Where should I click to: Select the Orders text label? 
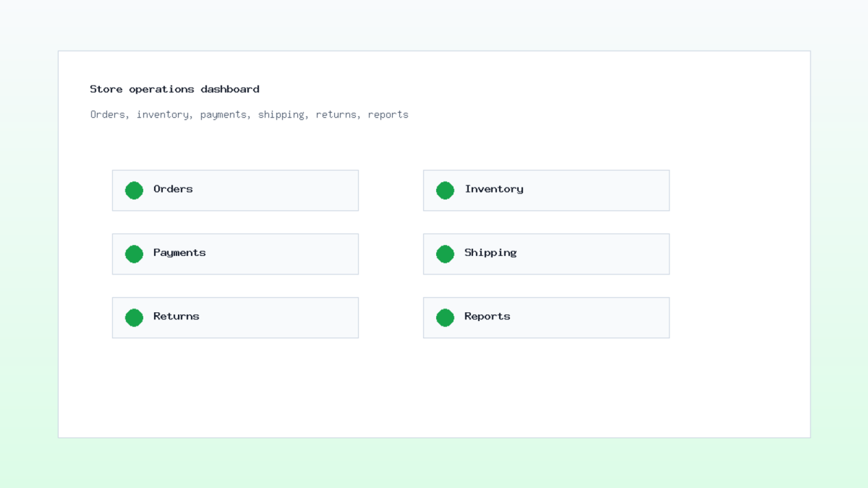click(x=173, y=189)
